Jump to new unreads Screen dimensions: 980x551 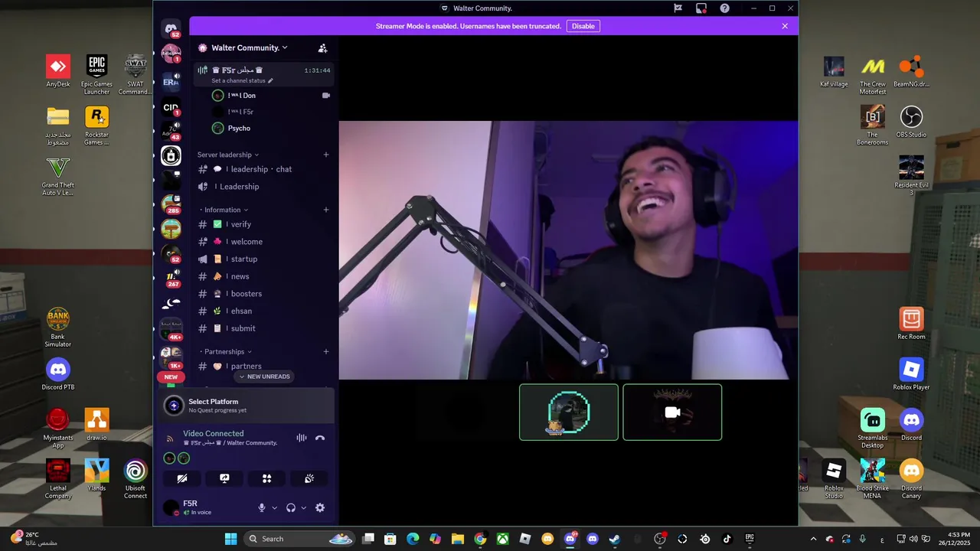[x=264, y=377]
